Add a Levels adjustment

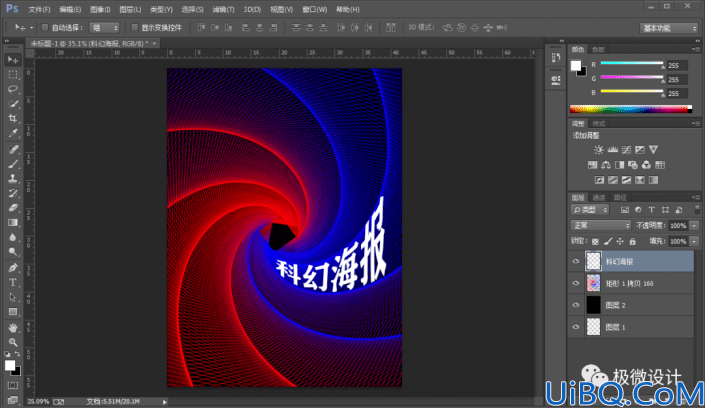click(612, 150)
